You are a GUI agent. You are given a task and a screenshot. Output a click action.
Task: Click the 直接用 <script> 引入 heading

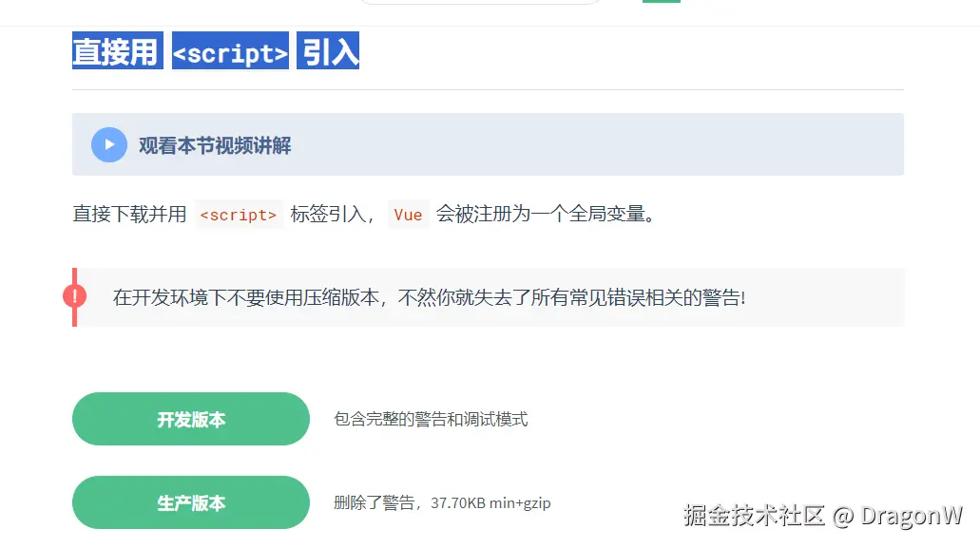(216, 50)
